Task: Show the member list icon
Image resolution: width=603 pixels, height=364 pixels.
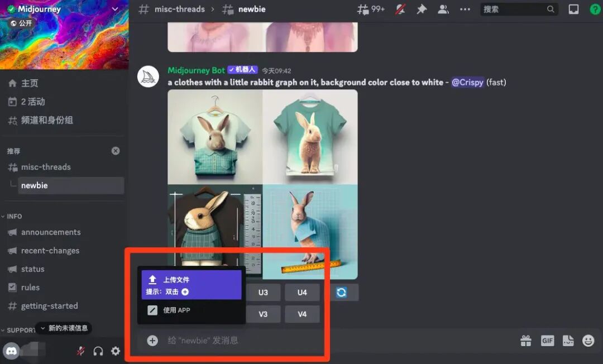Action: 443,9
